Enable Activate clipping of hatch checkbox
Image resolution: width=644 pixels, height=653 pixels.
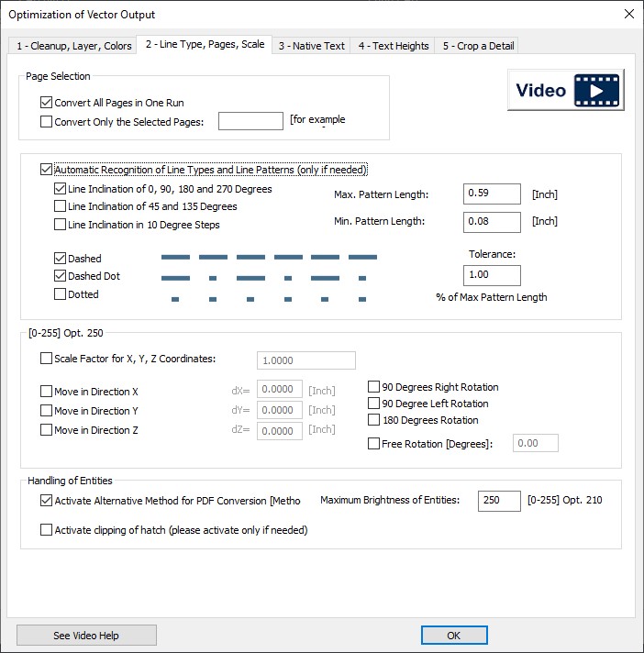tap(46, 530)
